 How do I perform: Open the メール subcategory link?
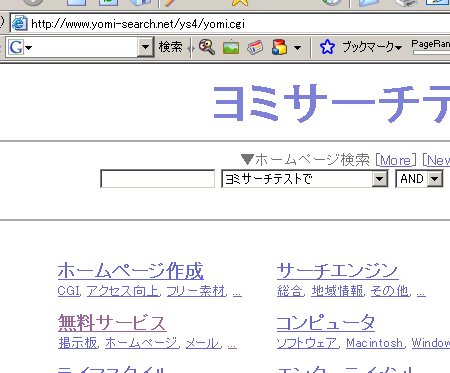tap(203, 343)
